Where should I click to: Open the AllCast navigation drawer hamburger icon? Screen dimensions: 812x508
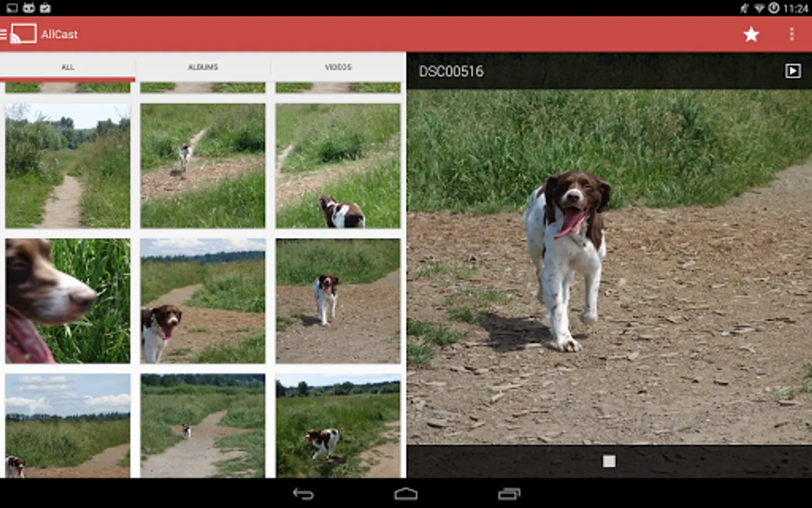[3, 34]
